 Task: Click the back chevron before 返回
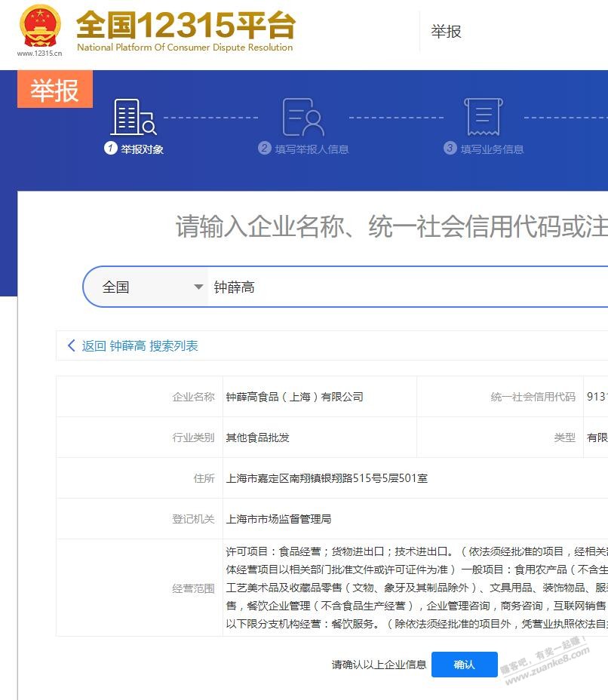coord(72,345)
